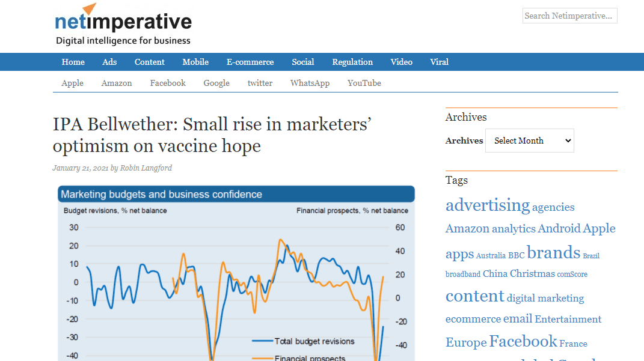
Task: Visit the YouTube topic link
Action: (364, 83)
